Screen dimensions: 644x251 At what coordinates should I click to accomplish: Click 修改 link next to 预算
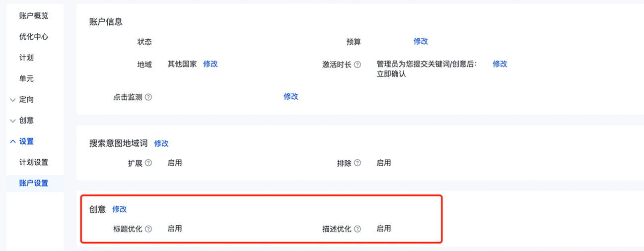pyautogui.click(x=421, y=41)
